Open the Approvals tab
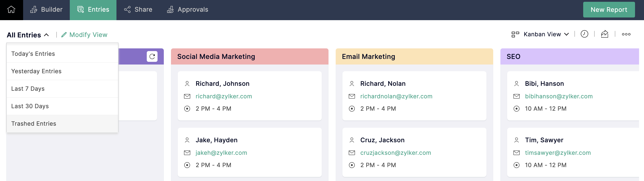 (188, 10)
